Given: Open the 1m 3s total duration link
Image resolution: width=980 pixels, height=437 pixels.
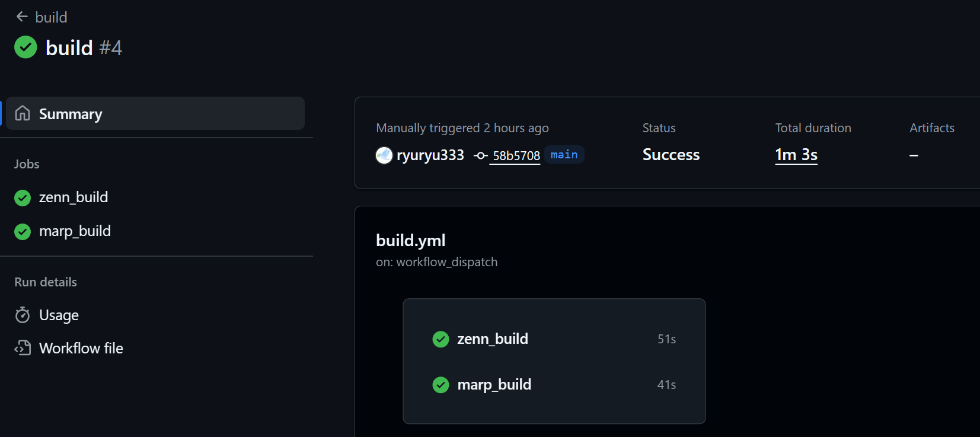Looking at the screenshot, I should [796, 155].
